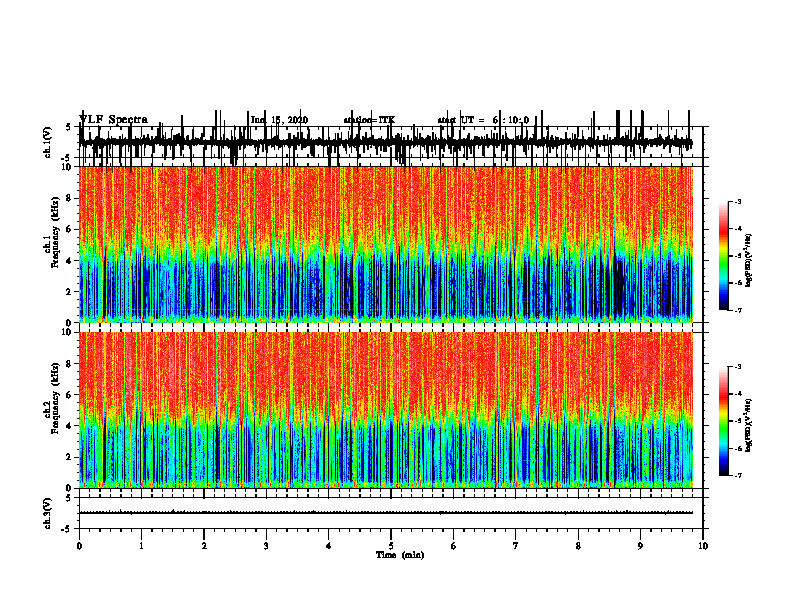Click the "-3" label on ch.1 color bar

(x=738, y=201)
